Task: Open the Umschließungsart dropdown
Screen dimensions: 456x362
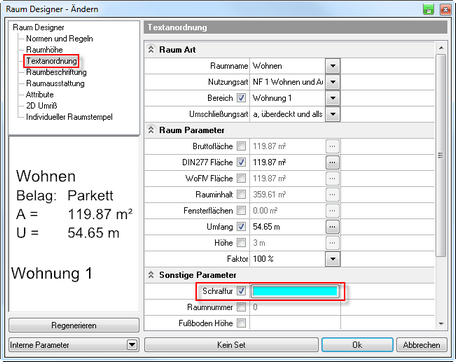Action: click(333, 114)
